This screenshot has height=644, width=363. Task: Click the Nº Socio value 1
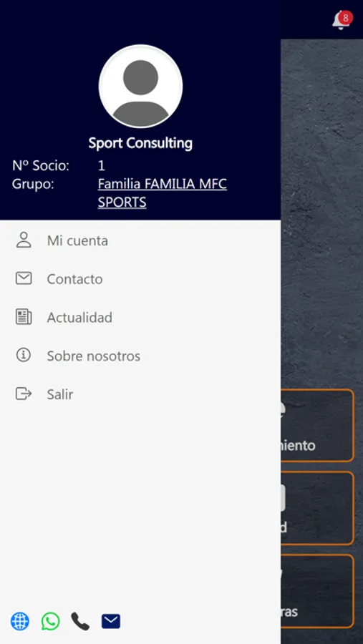pyautogui.click(x=101, y=166)
